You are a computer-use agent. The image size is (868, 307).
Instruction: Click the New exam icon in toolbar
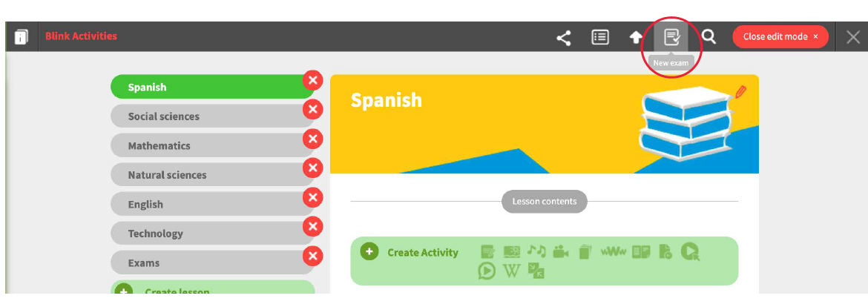672,37
